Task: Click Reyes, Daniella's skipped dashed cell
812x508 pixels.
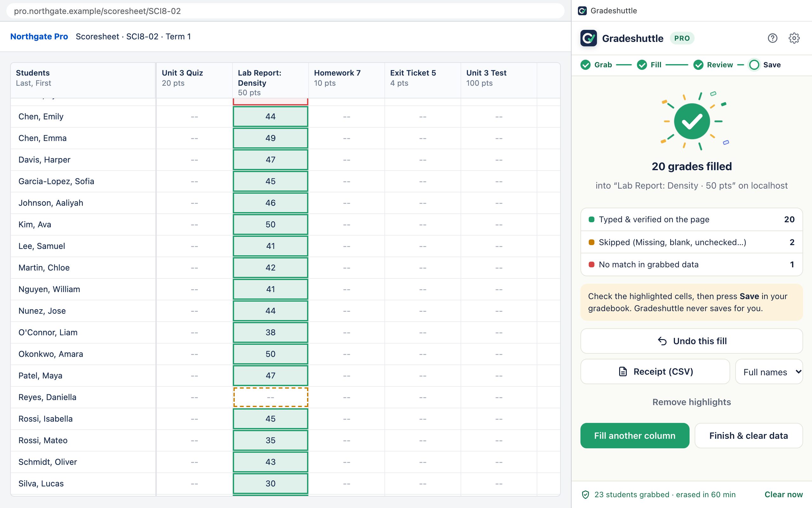Action: [x=271, y=397]
